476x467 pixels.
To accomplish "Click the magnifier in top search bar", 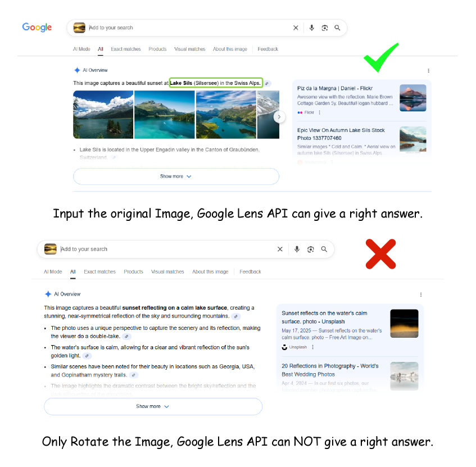I will click(x=337, y=28).
